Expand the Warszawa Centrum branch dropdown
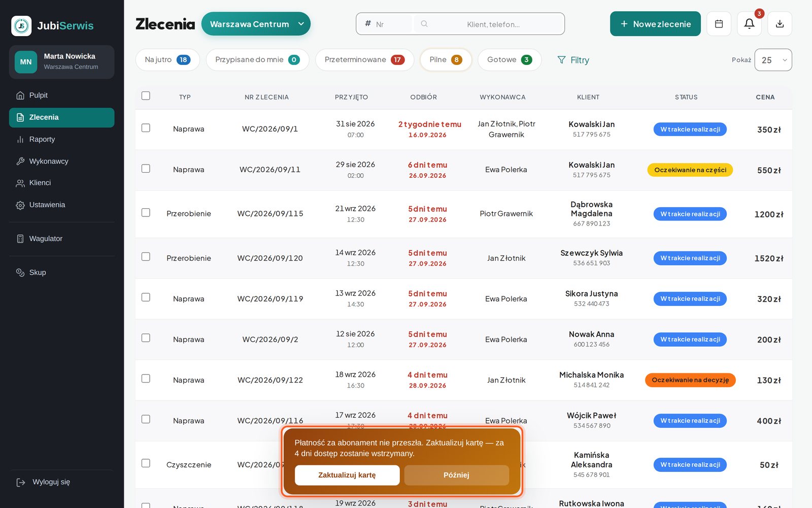812x508 pixels. [256, 24]
